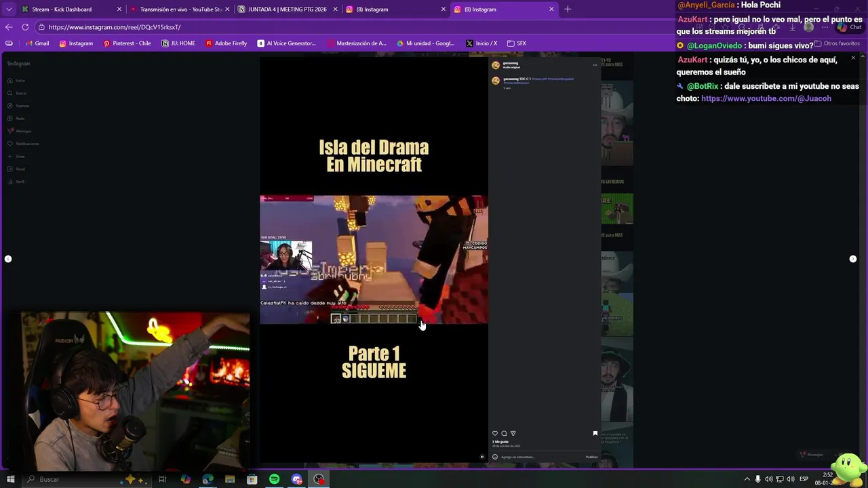Open the tab search dropdown at far left of tab bar
Image resolution: width=868 pixels, height=488 pixels.
(x=9, y=9)
